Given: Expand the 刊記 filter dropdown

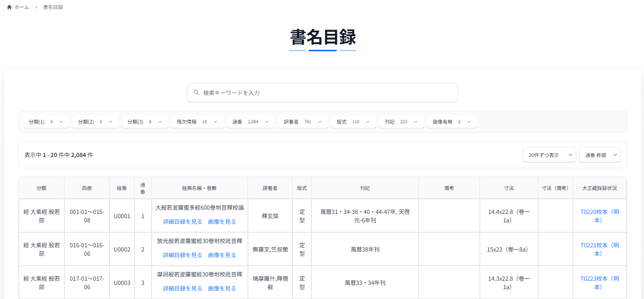Looking at the screenshot, I should point(401,122).
